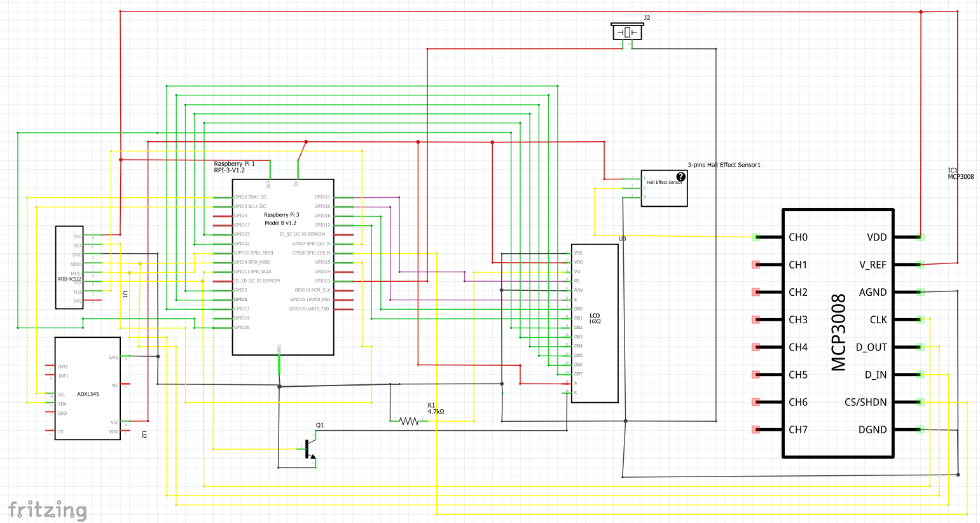Screen dimensions: 980x523
Task: Click the CH2 pin connector on MCP3008
Action: click(756, 292)
